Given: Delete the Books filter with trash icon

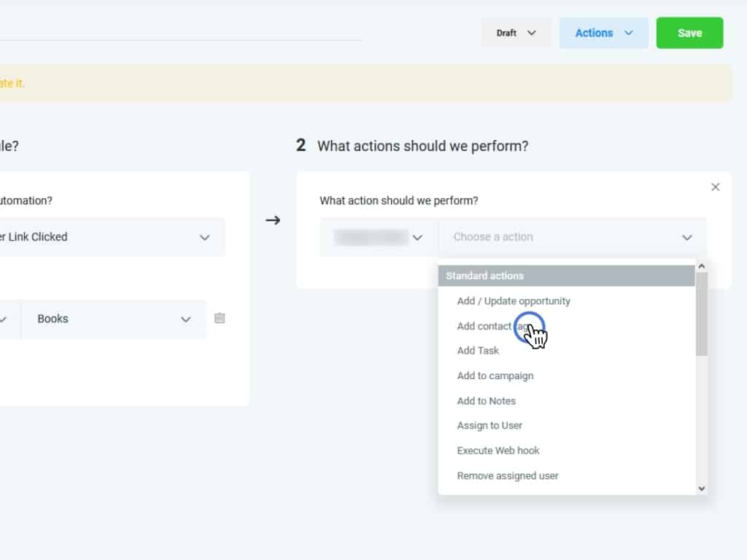Looking at the screenshot, I should point(220,319).
